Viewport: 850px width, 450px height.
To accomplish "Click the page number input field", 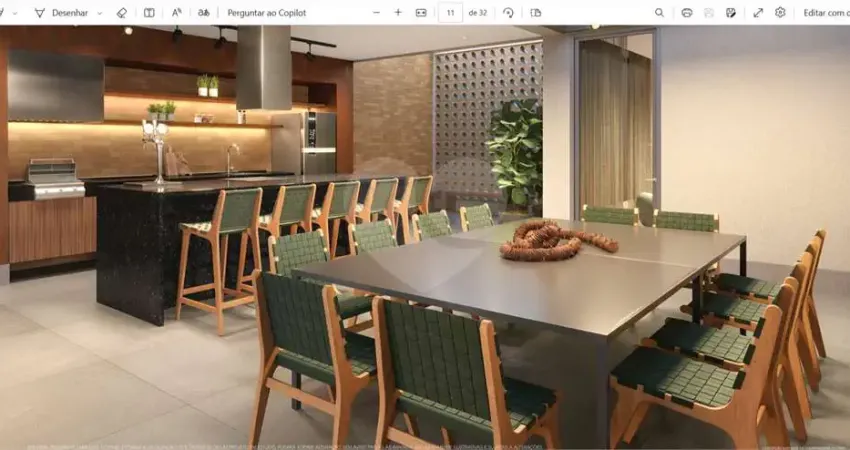I will pos(450,13).
